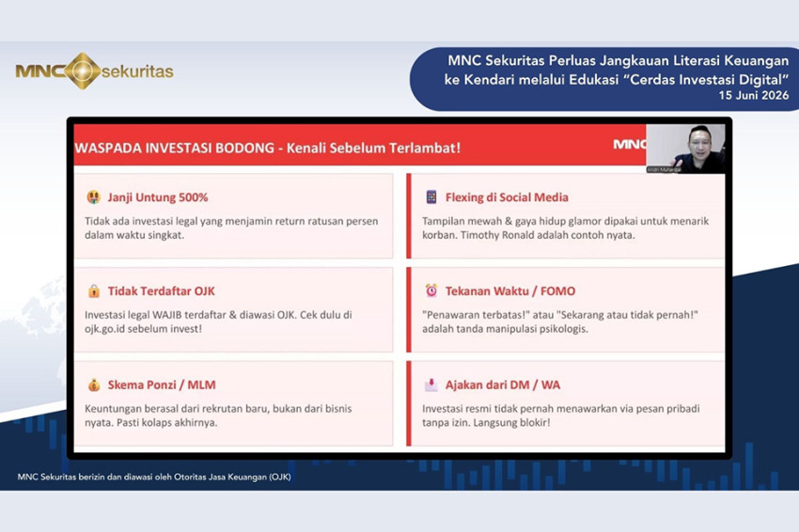Click the Flexing di Social Media heading
The width and height of the screenshot is (799, 532).
[x=507, y=197]
